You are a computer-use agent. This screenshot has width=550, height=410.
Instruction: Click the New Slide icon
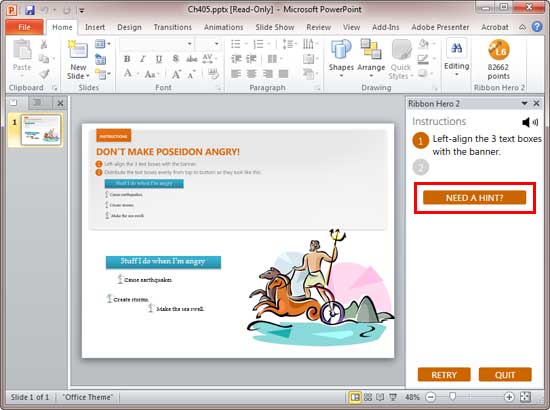78,49
